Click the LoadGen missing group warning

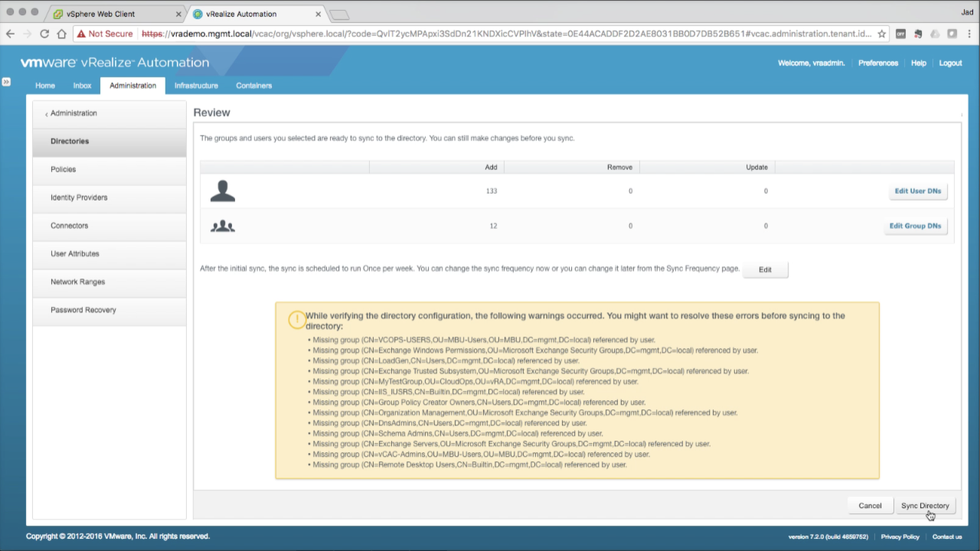pyautogui.click(x=446, y=360)
